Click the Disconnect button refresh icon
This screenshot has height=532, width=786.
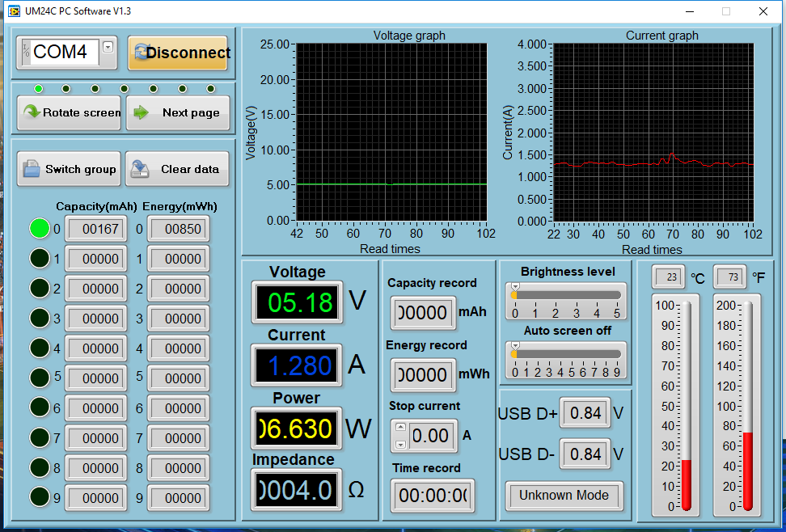pos(142,53)
